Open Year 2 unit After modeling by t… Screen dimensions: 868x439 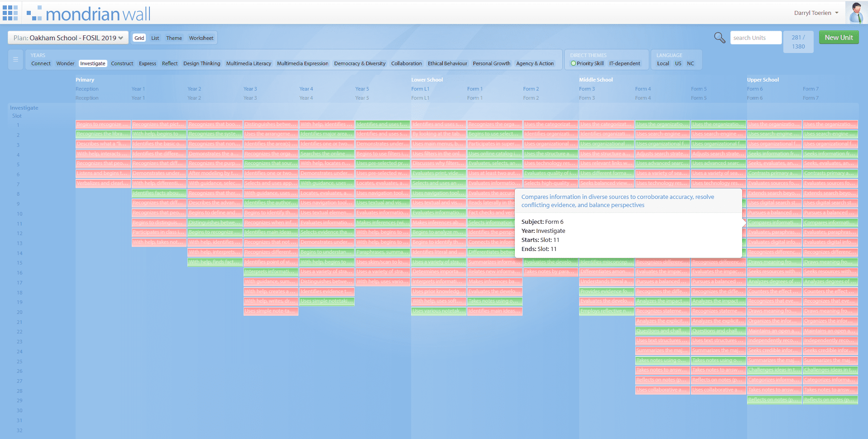215,173
